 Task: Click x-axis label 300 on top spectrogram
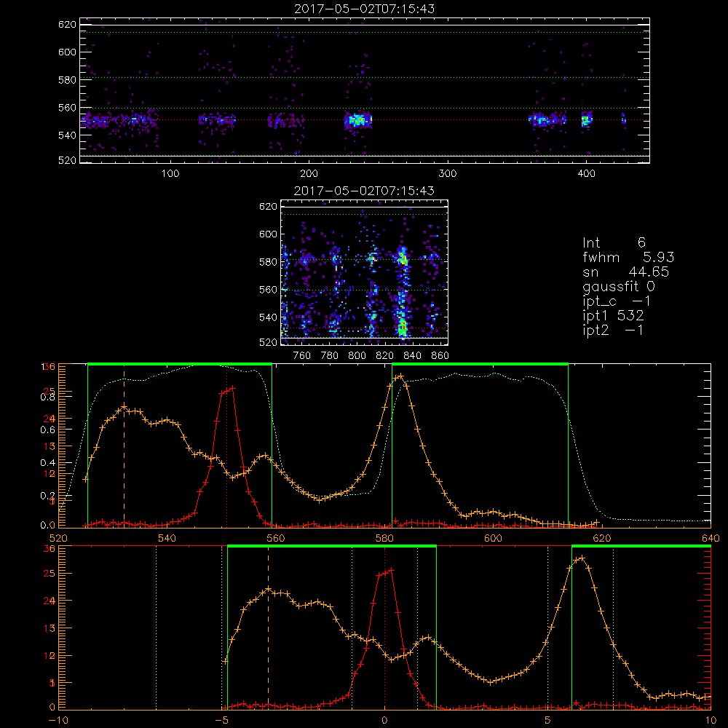448,174
